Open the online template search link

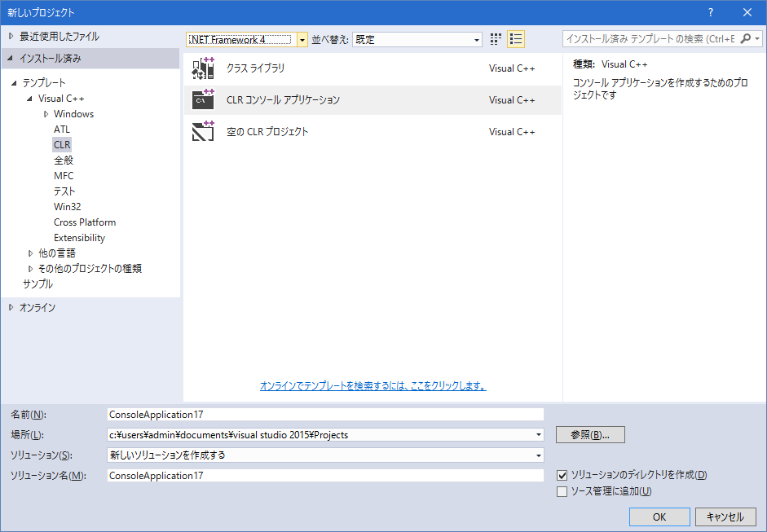tap(372, 386)
